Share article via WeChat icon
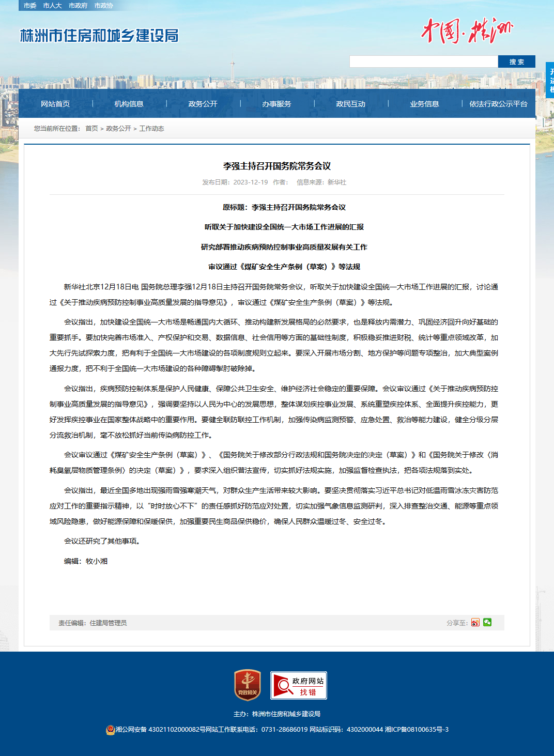This screenshot has width=554, height=756. point(487,622)
